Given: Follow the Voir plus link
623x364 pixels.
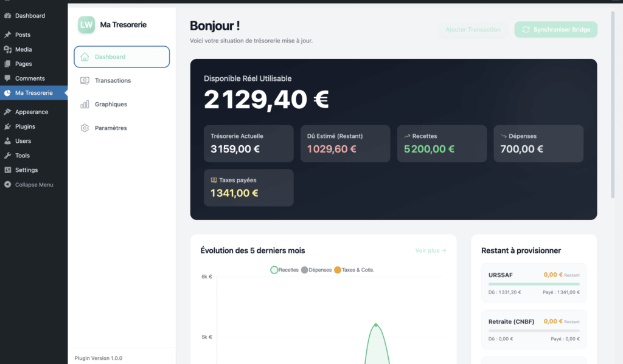Looking at the screenshot, I should click(x=431, y=250).
